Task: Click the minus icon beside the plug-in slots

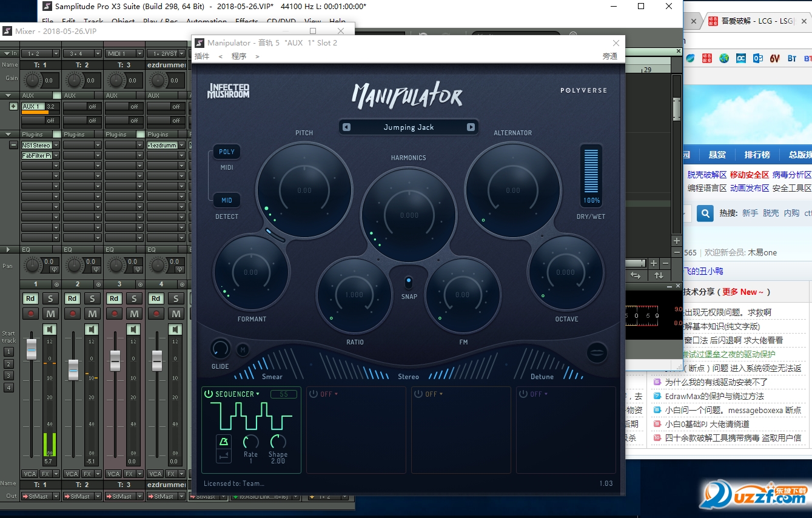Action: [13, 145]
